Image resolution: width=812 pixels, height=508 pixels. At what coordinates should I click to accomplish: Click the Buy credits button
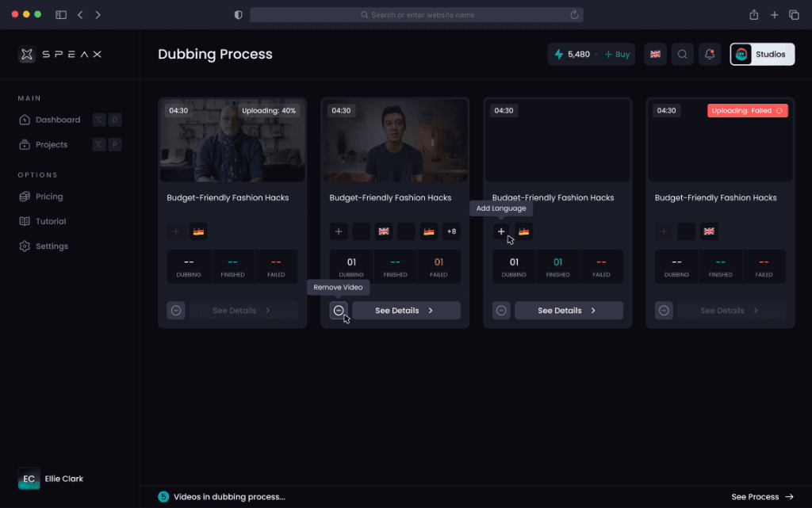[x=617, y=54]
